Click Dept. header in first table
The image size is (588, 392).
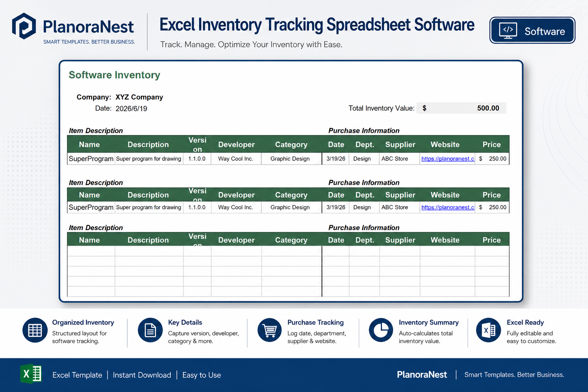[x=365, y=144]
